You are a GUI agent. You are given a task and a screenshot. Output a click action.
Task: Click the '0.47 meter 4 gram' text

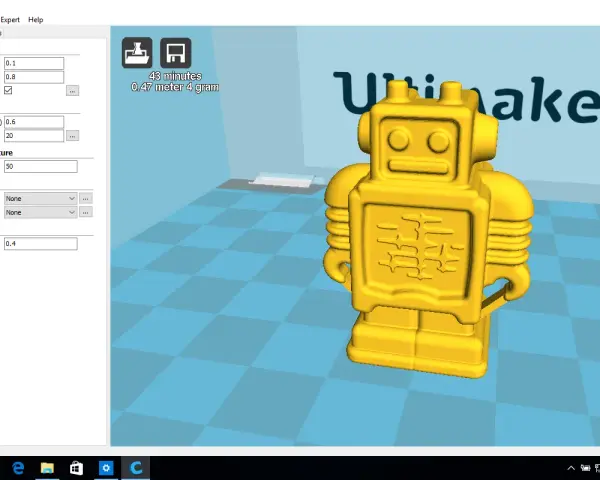[175, 87]
